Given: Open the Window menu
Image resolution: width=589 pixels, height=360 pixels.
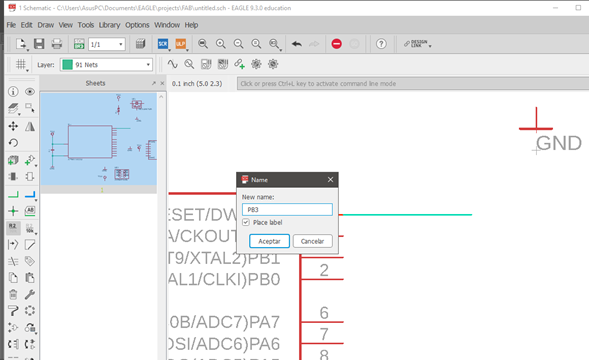Looking at the screenshot, I should [167, 25].
